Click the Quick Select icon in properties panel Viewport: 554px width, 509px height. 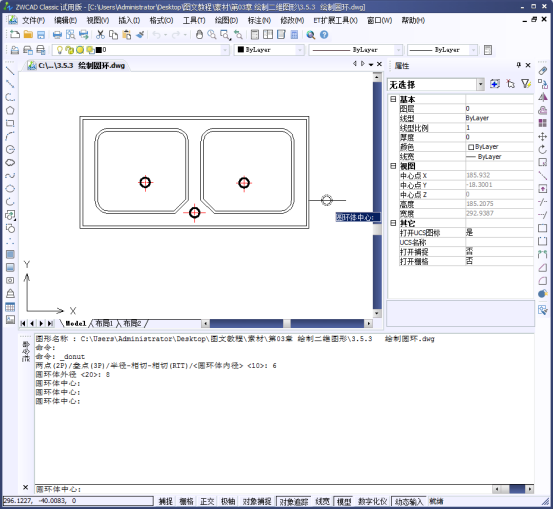click(x=526, y=84)
